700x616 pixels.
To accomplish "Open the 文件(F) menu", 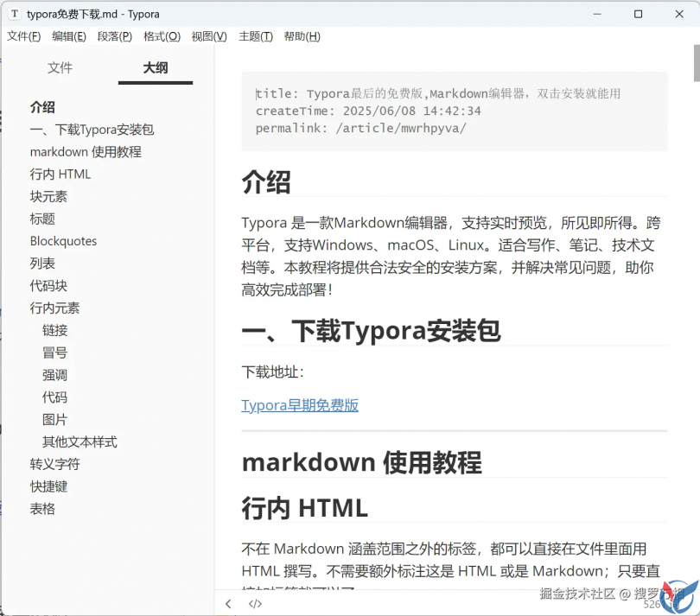I will [24, 36].
